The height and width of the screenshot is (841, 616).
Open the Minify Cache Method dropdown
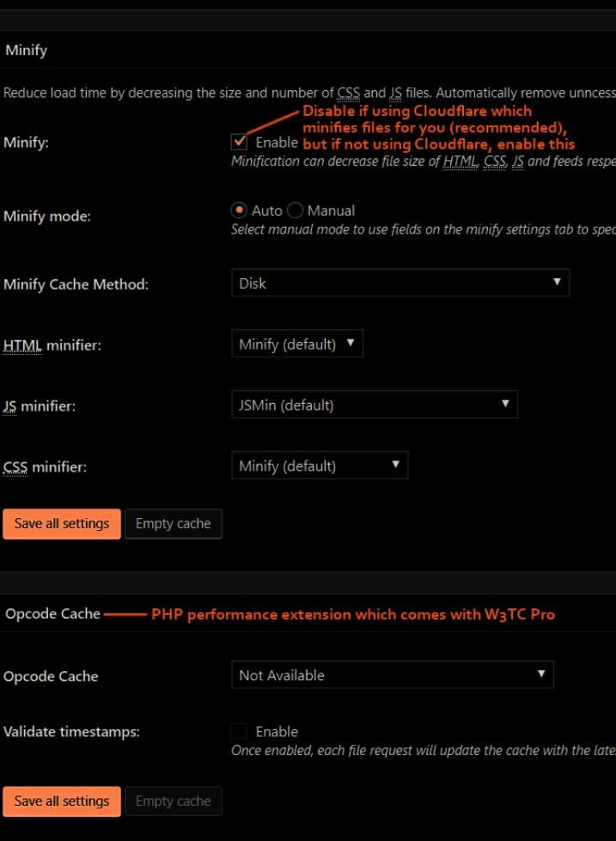pos(400,283)
